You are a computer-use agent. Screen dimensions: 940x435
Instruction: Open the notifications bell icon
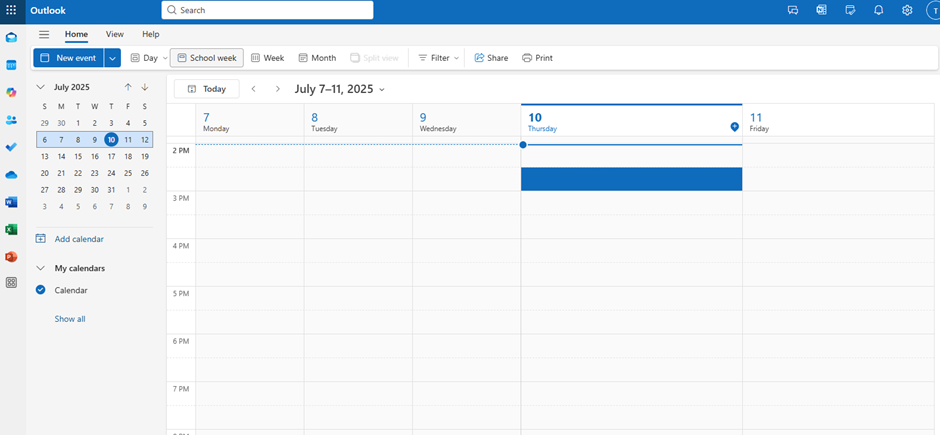click(x=878, y=10)
